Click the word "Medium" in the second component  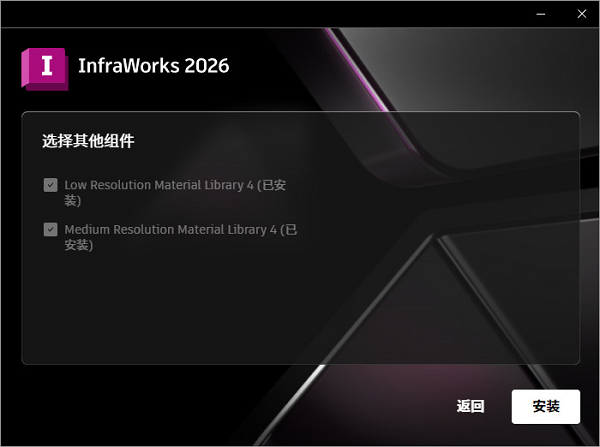[x=87, y=229]
